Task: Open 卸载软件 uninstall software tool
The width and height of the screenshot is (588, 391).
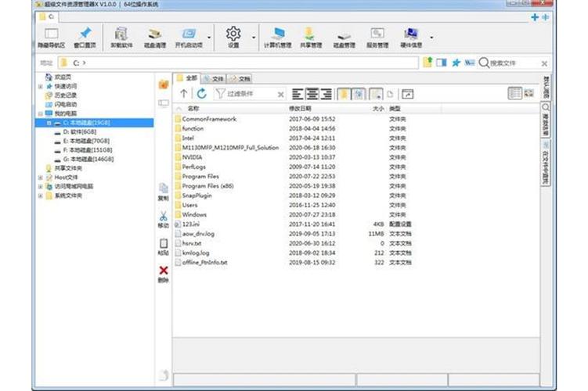Action: tap(121, 35)
